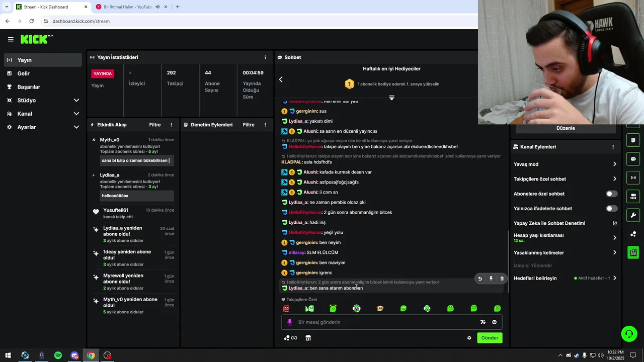644x362 pixels.
Task: Open Hedefleri belirleyin
Action: coord(565,278)
